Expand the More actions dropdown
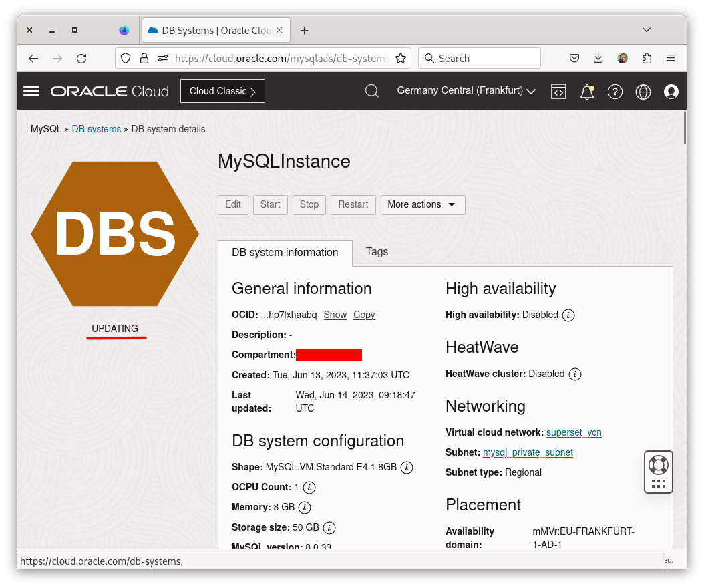The image size is (704, 588). point(423,205)
